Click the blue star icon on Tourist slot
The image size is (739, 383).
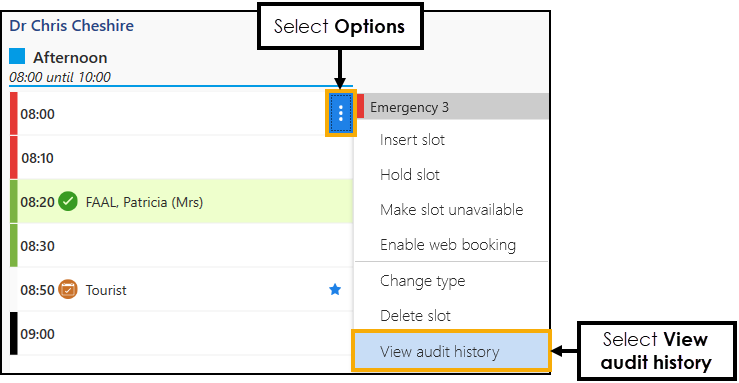[x=335, y=289]
